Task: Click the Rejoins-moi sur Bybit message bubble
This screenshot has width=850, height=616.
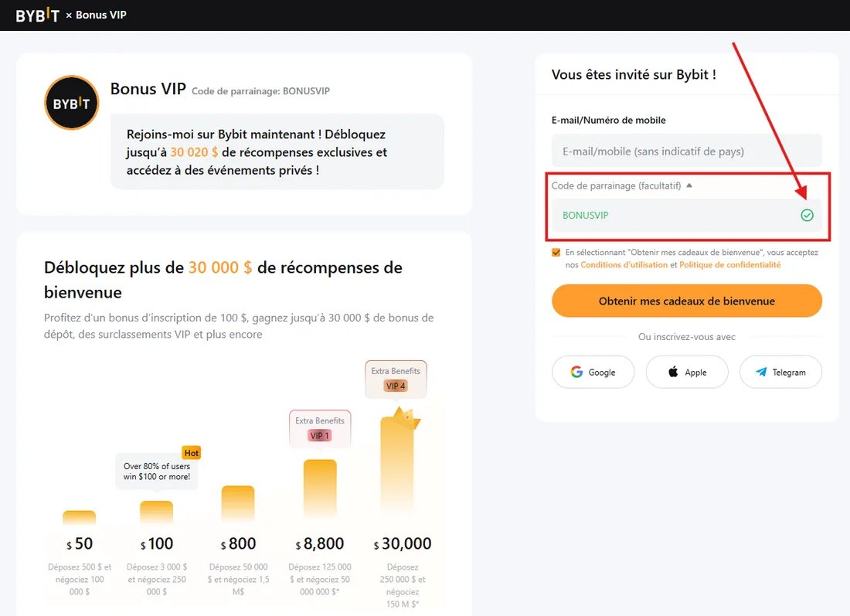Action: click(277, 151)
